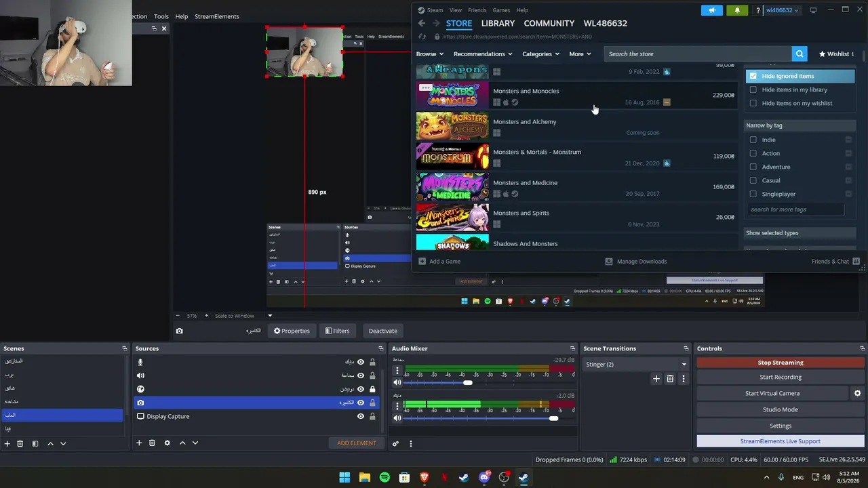
Task: Remove the selected OBS scene
Action: coord(20,443)
